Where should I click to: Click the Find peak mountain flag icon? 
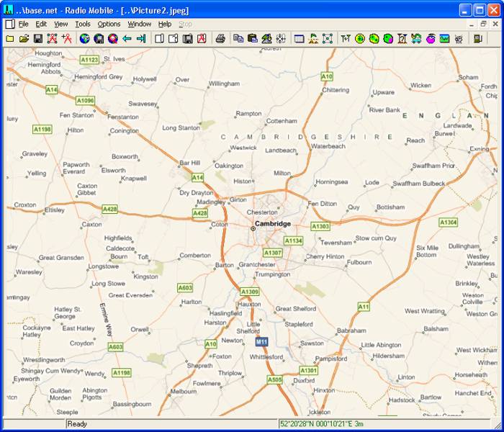313,39
